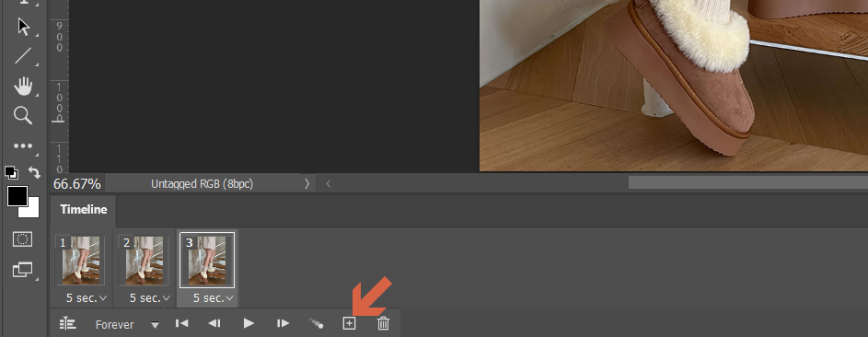Open Edit Toolbar three-dots menu

click(x=23, y=146)
